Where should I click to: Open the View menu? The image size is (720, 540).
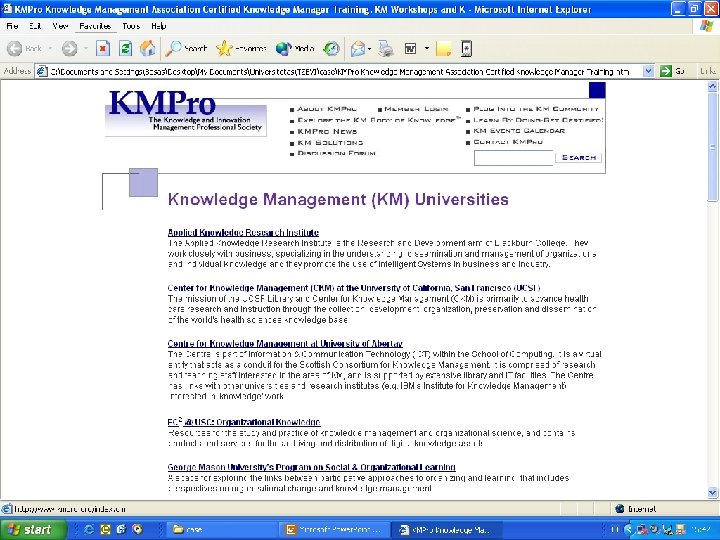60,26
